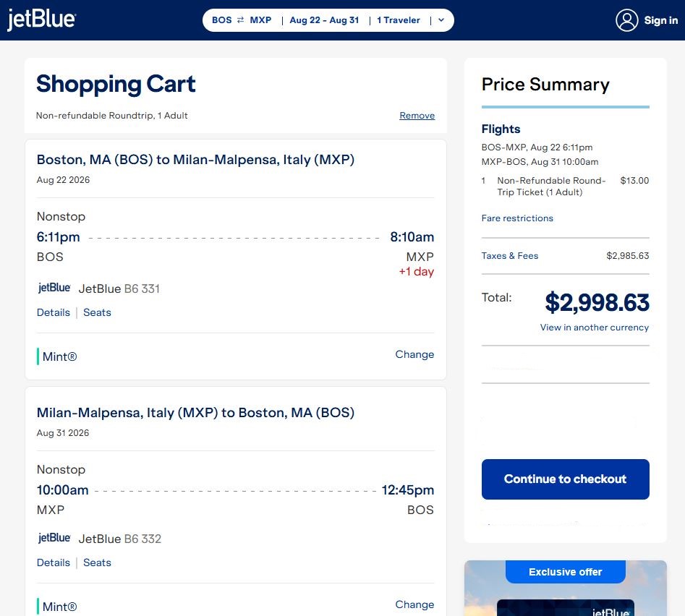Click the user profile avatar icon

point(626,20)
